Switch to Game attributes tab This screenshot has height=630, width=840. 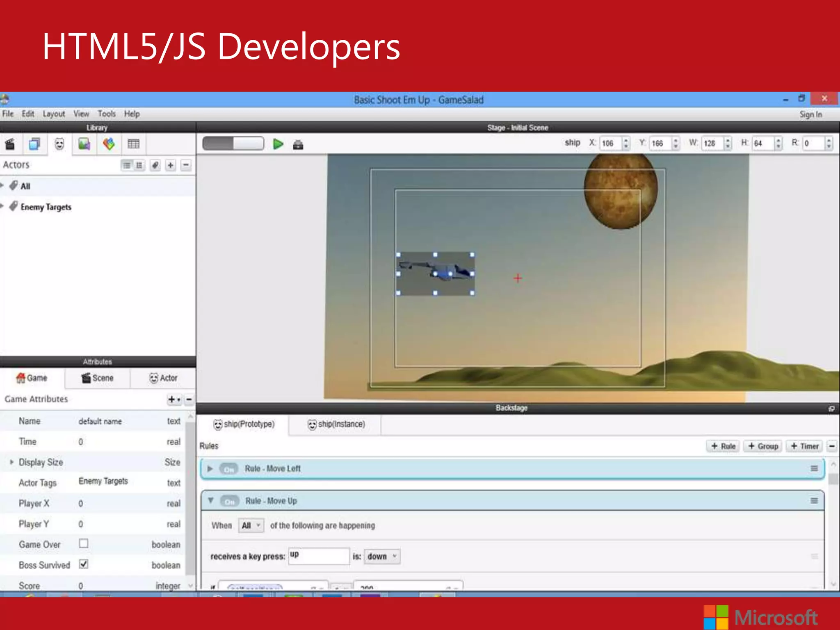click(x=32, y=378)
